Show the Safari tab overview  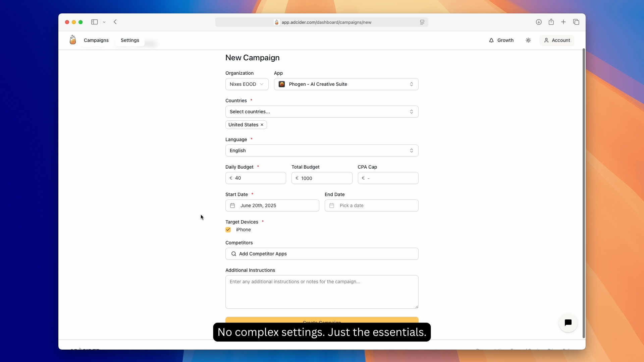tap(576, 22)
